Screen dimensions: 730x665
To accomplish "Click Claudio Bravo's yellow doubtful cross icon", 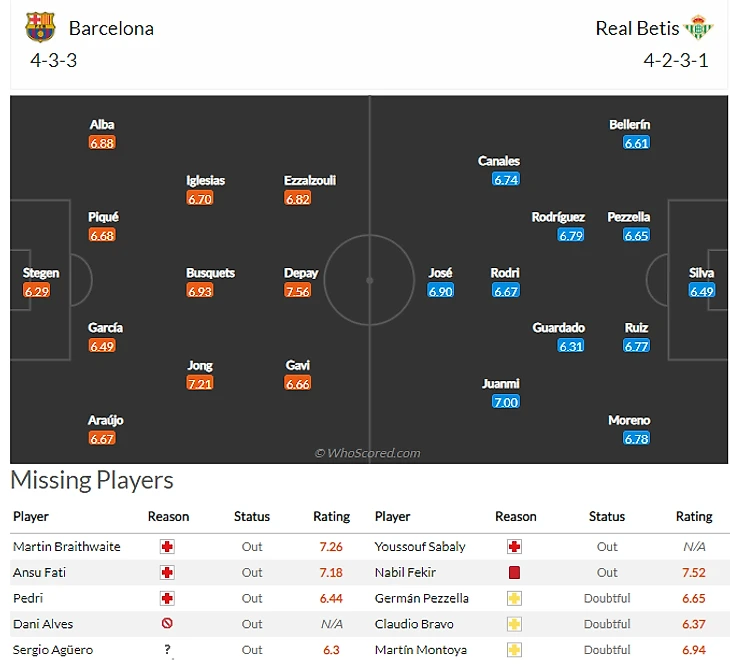I will [x=515, y=624].
